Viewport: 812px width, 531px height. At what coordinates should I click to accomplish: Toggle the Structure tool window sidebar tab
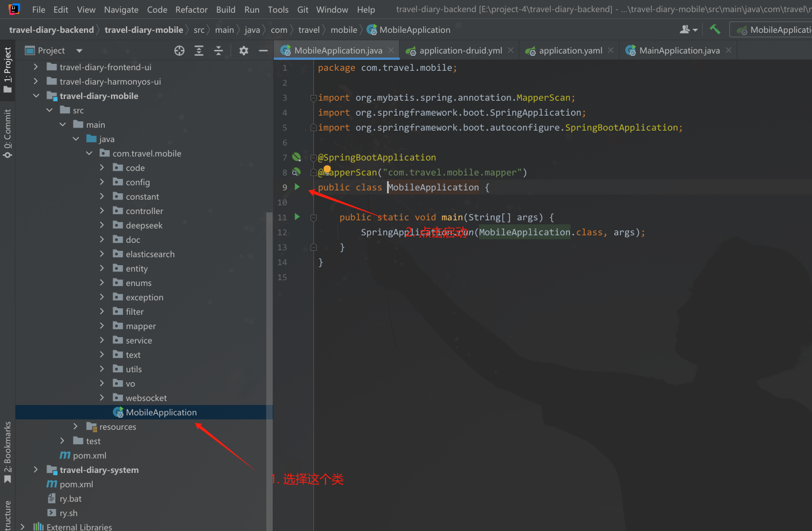7,515
